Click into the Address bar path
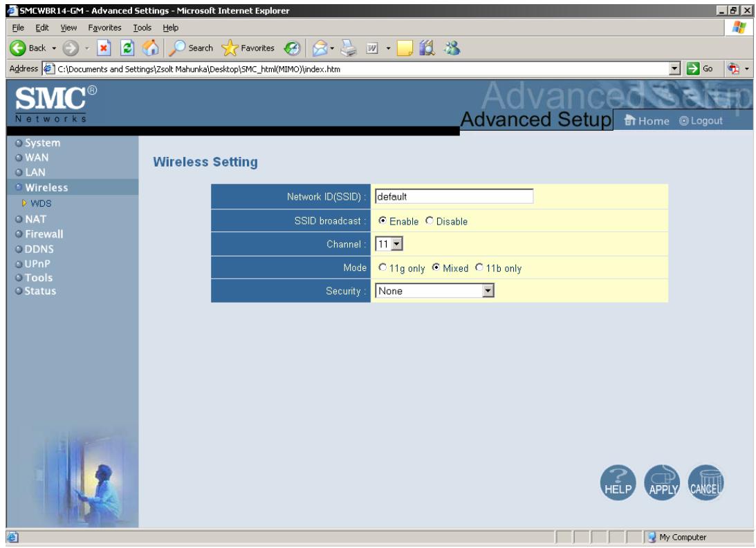The height and width of the screenshot is (548, 756). point(357,69)
